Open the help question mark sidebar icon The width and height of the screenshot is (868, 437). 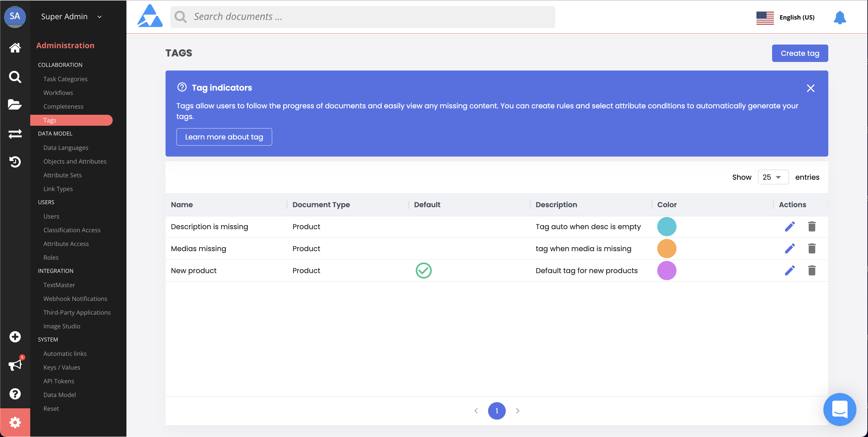pos(15,394)
